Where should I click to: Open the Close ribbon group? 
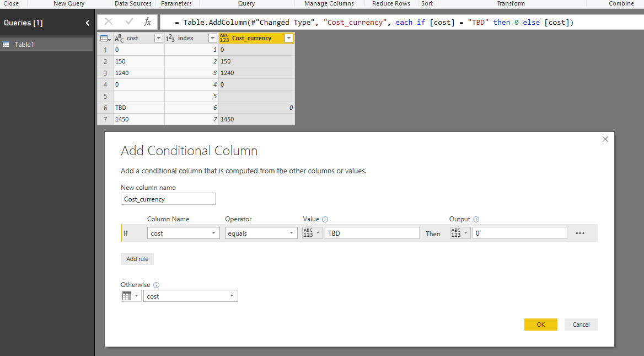[11, 3]
